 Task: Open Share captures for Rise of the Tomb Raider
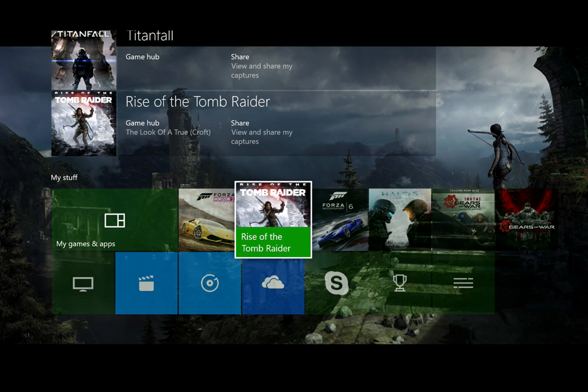click(x=262, y=132)
